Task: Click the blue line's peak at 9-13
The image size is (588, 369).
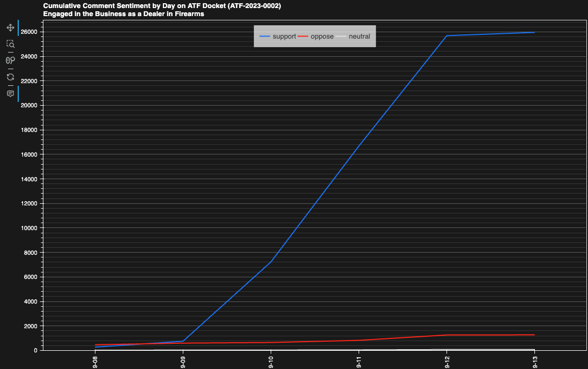Action: (x=534, y=32)
